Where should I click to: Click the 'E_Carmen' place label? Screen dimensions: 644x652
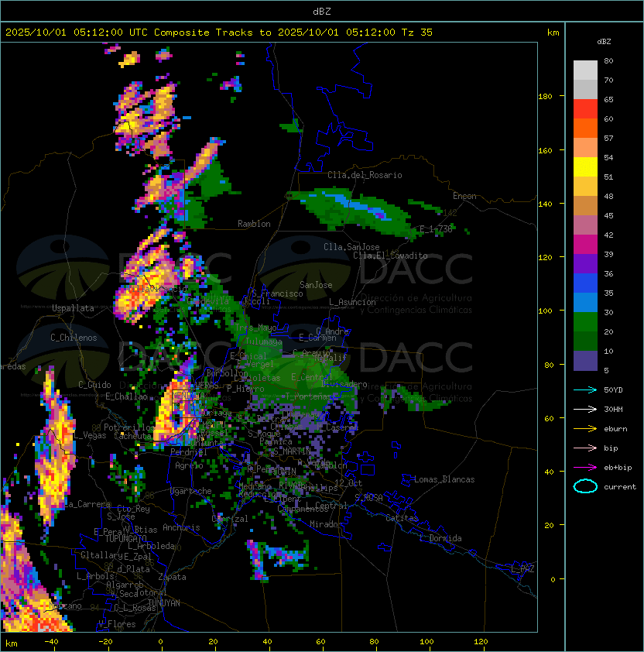click(x=317, y=338)
